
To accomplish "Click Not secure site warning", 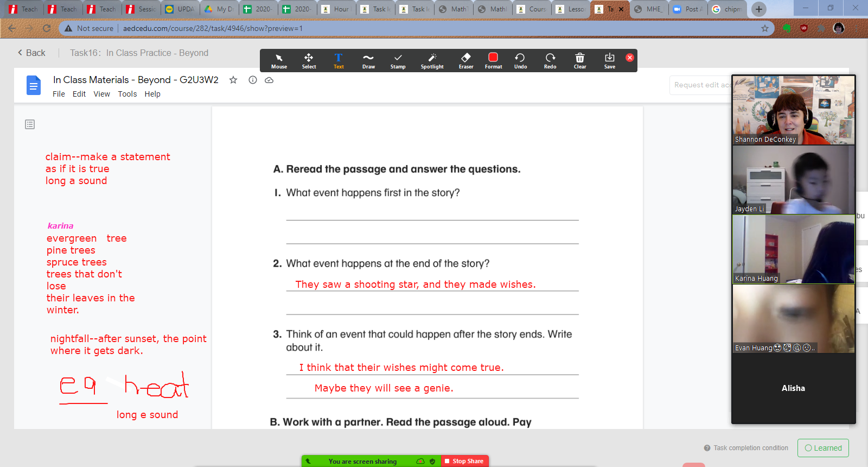I will [89, 28].
